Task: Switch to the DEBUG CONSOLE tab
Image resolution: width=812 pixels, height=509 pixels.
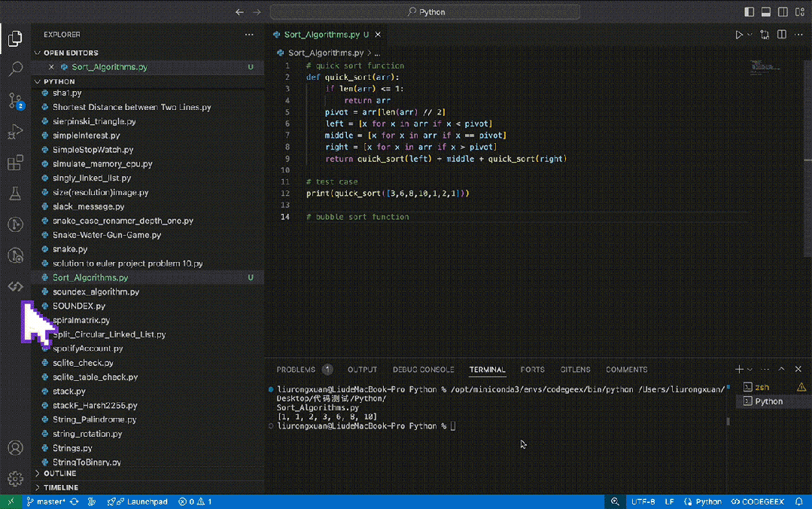Action: [423, 370]
